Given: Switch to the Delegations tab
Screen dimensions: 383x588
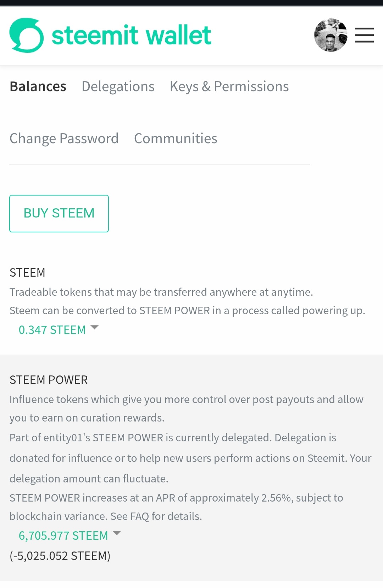Looking at the screenshot, I should click(x=118, y=86).
